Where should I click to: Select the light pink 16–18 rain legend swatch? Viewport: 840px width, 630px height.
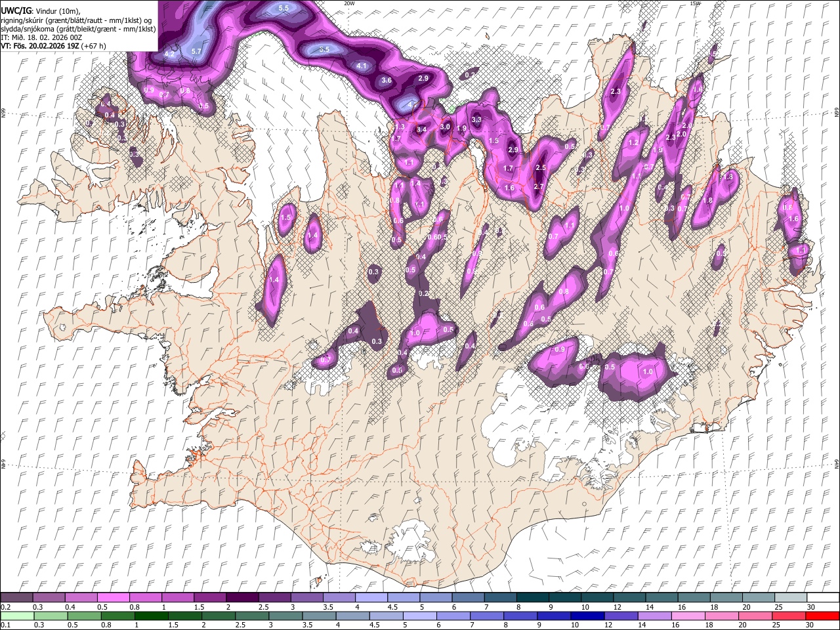point(688,616)
